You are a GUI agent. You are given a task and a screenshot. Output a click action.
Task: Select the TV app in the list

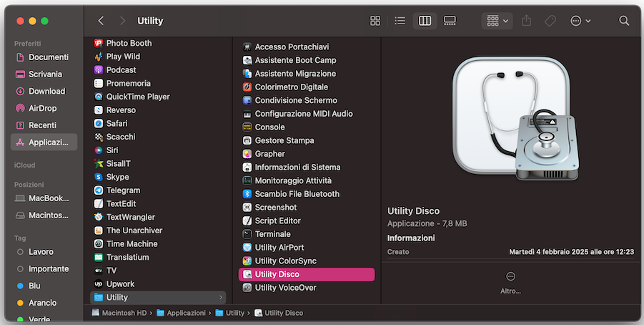[x=158, y=271]
